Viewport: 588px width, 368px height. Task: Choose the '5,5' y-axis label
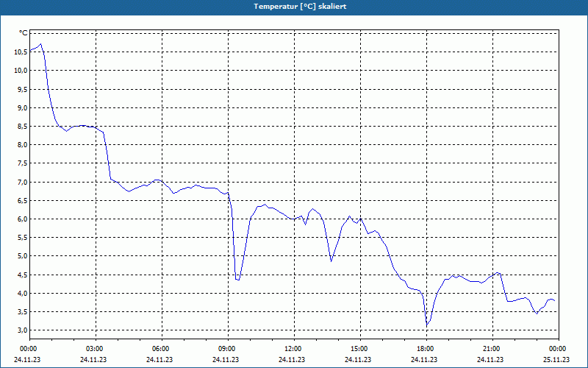22,237
